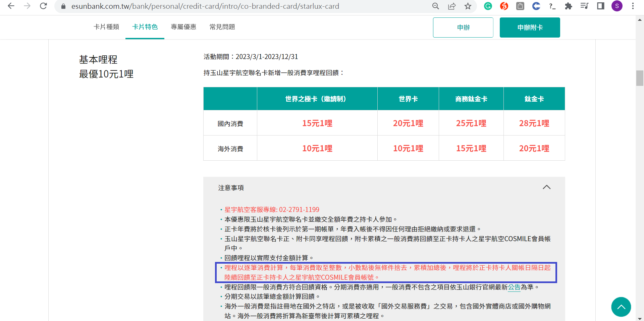Click the green back-to-top arrow button
Screen dimensions: 644x321
[x=621, y=307]
